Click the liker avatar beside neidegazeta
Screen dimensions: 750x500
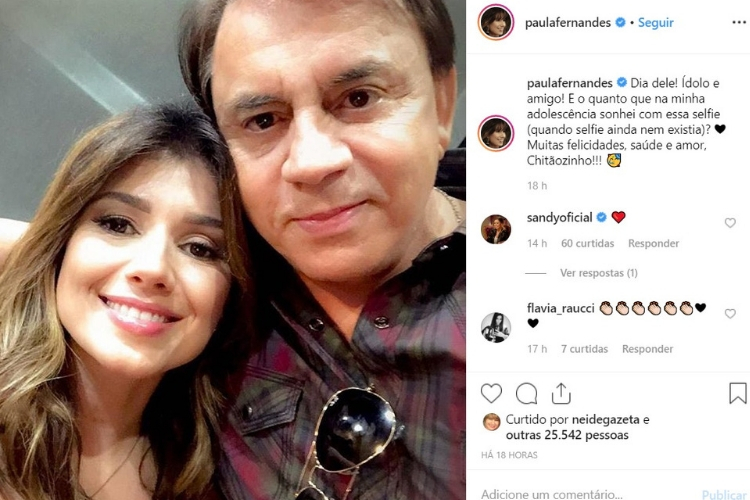[491, 421]
